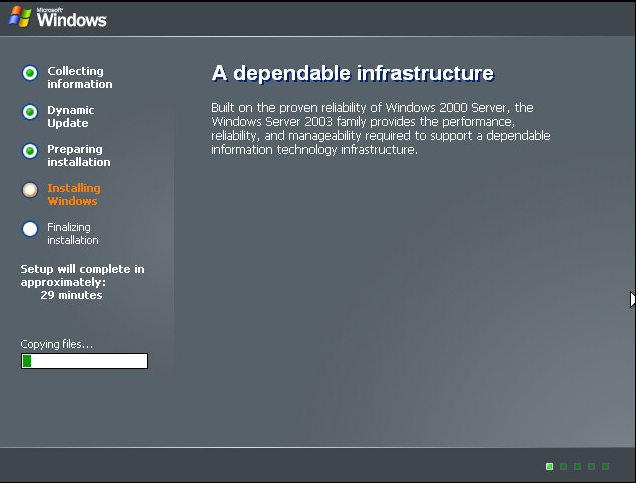Select the Dynamic Update step bullet
Screen dimensions: 636x483
30,112
